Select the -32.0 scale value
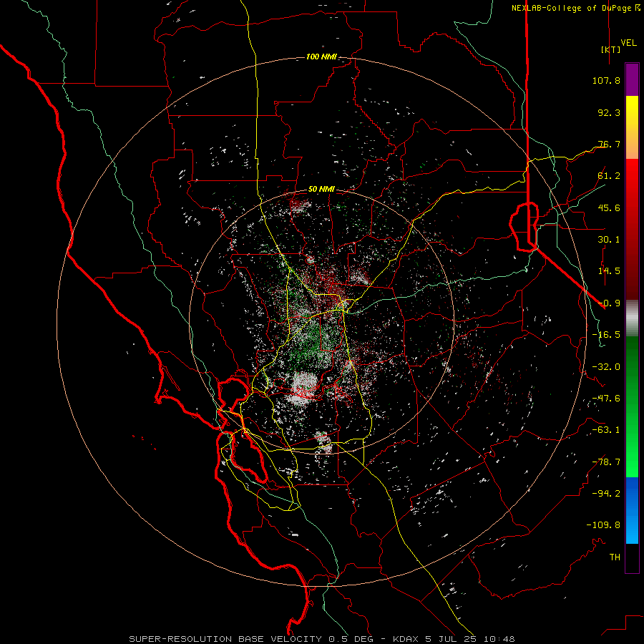 click(x=606, y=367)
